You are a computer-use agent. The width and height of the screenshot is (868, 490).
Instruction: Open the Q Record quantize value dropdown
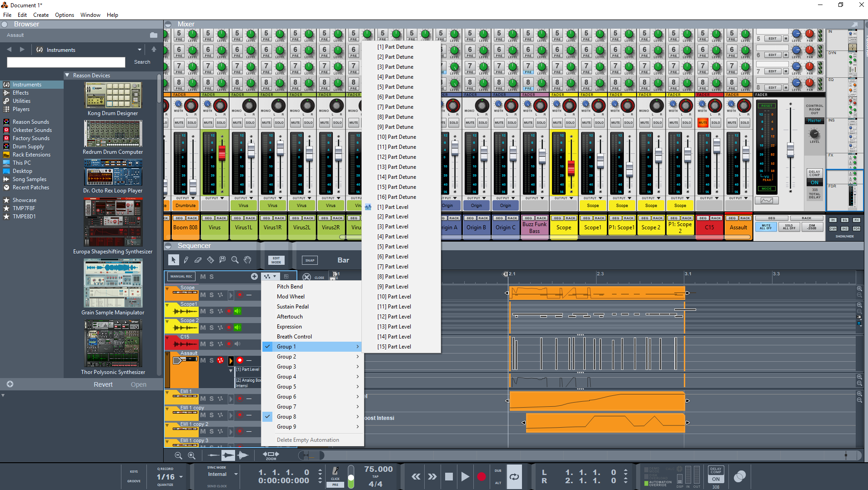pos(181,477)
